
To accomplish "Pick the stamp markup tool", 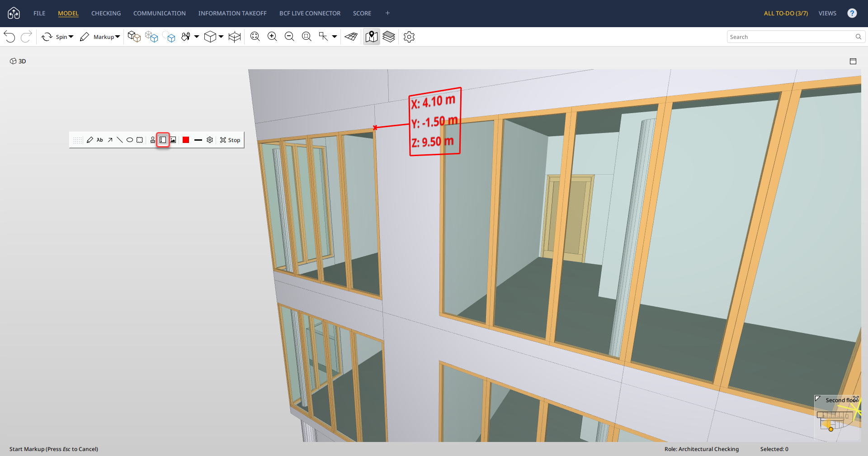I will click(153, 140).
